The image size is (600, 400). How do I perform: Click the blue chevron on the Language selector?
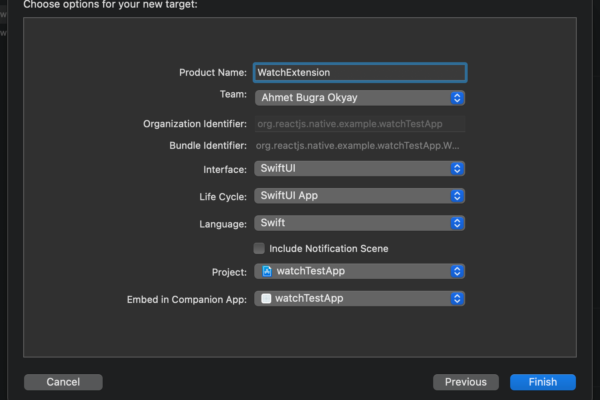click(x=458, y=223)
